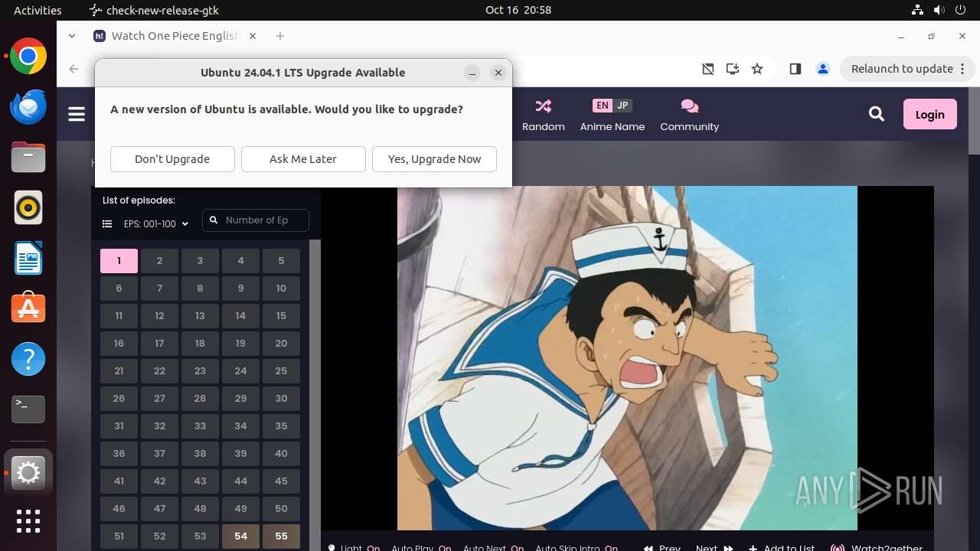Open the Help icon in dock
Screen dimensions: 980x551
tap(28, 359)
